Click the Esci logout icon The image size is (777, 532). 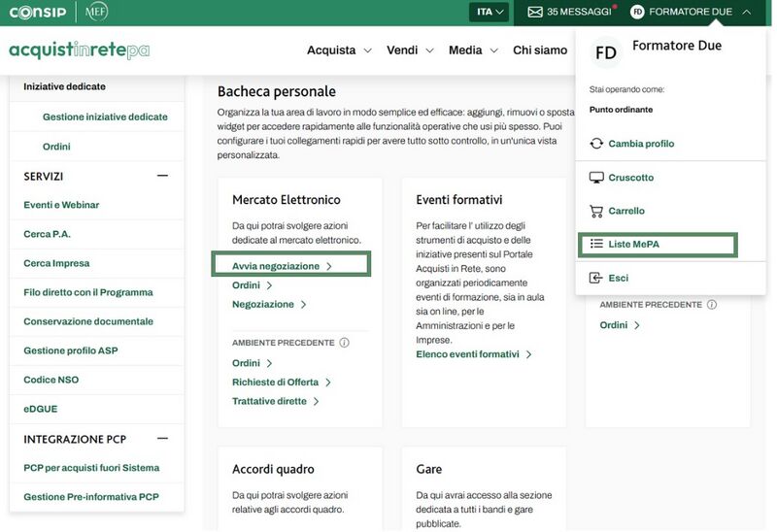pyautogui.click(x=596, y=279)
